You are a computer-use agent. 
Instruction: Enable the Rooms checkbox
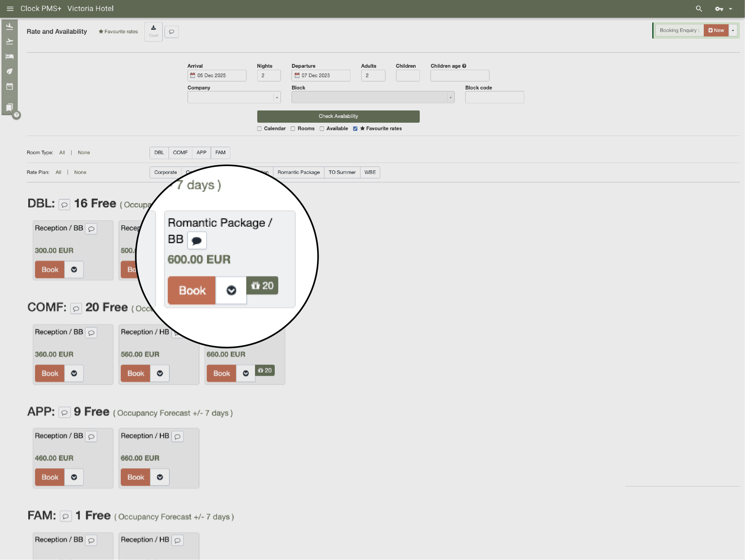293,129
